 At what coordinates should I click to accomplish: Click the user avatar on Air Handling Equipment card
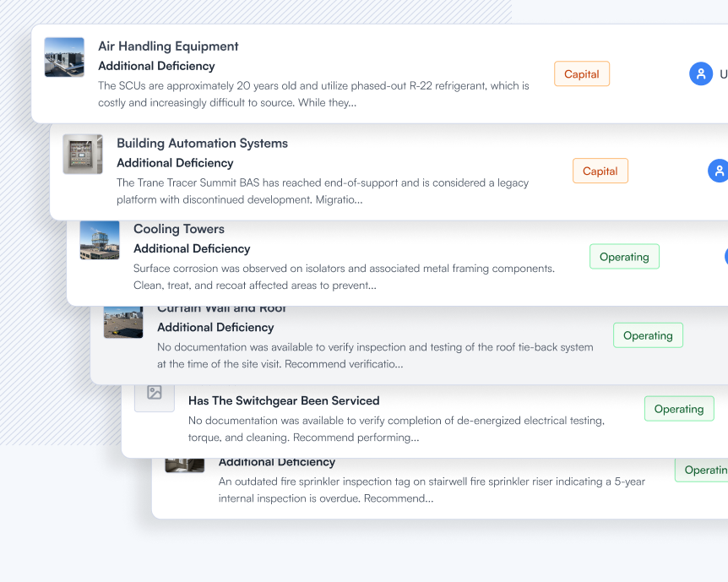701,73
